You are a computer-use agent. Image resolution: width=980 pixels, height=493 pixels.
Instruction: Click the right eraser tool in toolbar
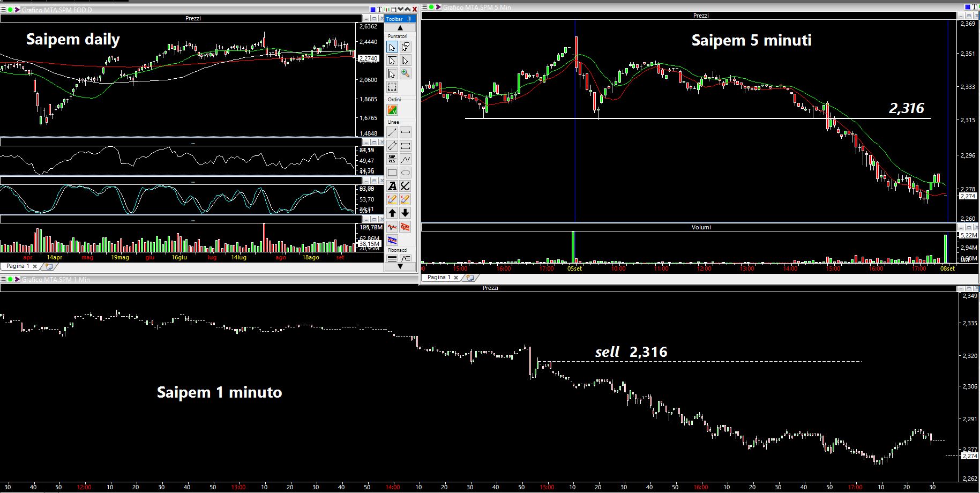coord(406,199)
